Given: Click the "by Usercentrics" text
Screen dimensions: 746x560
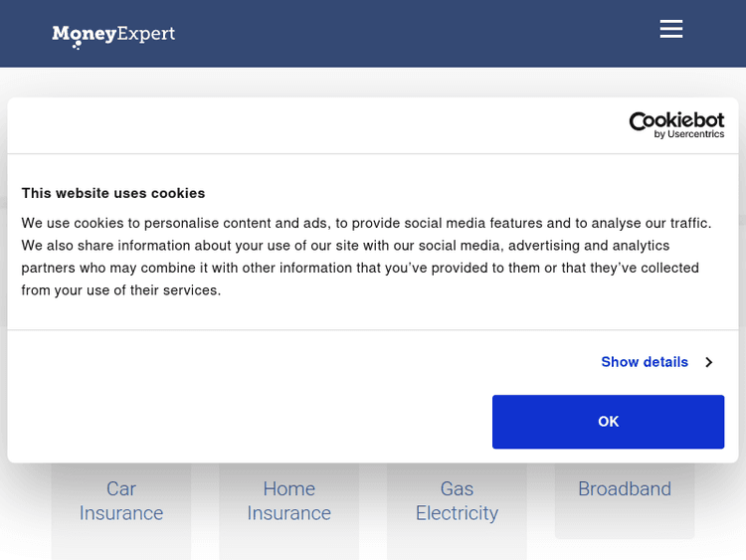Looking at the screenshot, I should click(x=689, y=134).
